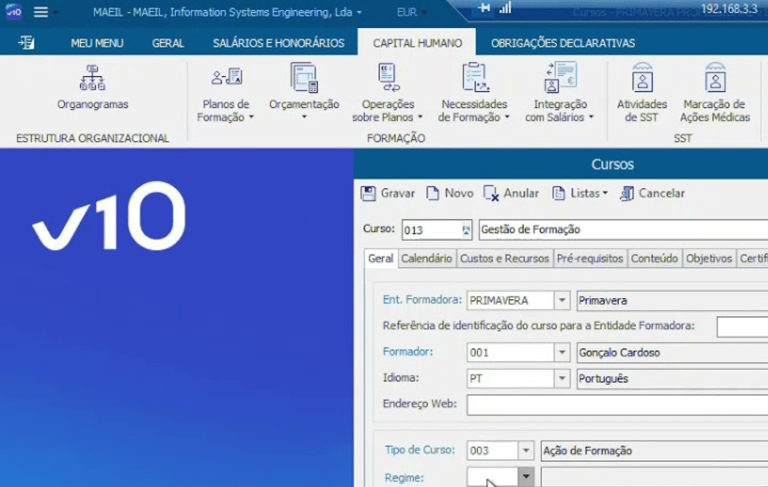Image resolution: width=768 pixels, height=487 pixels.
Task: Switch to the Conteúdo tab
Action: (x=654, y=258)
